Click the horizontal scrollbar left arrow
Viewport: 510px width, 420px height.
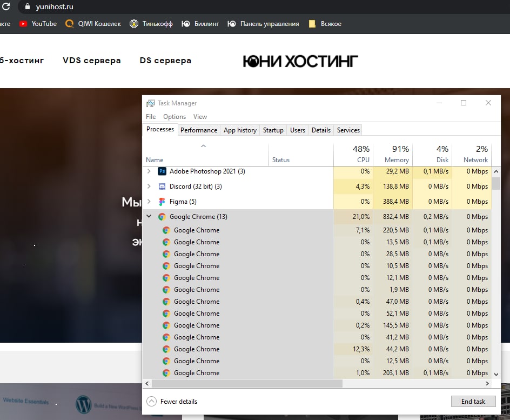pos(147,384)
